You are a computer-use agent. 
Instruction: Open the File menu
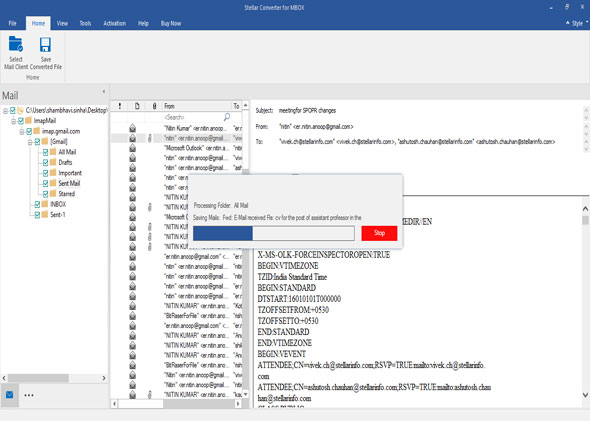click(x=12, y=23)
